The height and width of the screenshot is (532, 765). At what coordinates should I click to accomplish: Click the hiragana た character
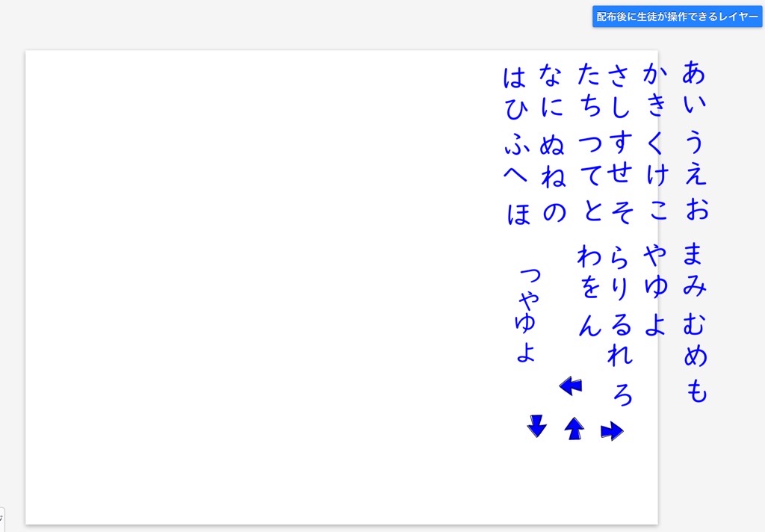589,75
